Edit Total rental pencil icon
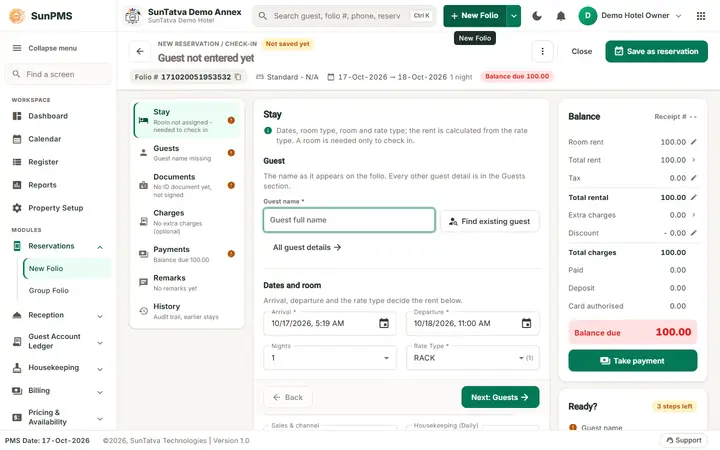The width and height of the screenshot is (720, 450). point(693,197)
